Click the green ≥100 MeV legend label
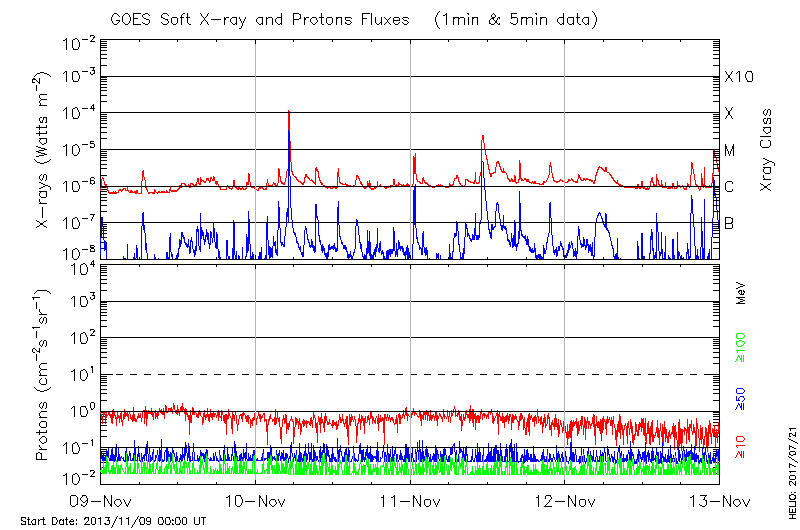Image resolution: width=800 pixels, height=530 pixels. (x=741, y=346)
